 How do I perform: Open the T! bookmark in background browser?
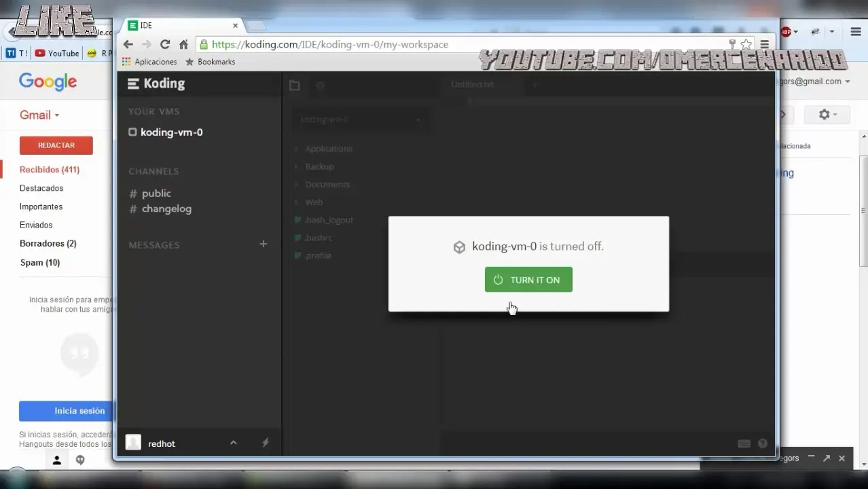[x=18, y=53]
